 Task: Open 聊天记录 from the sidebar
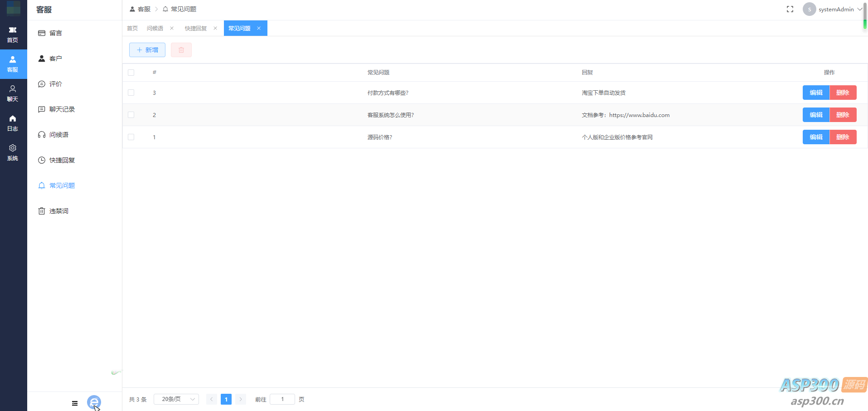pos(62,109)
